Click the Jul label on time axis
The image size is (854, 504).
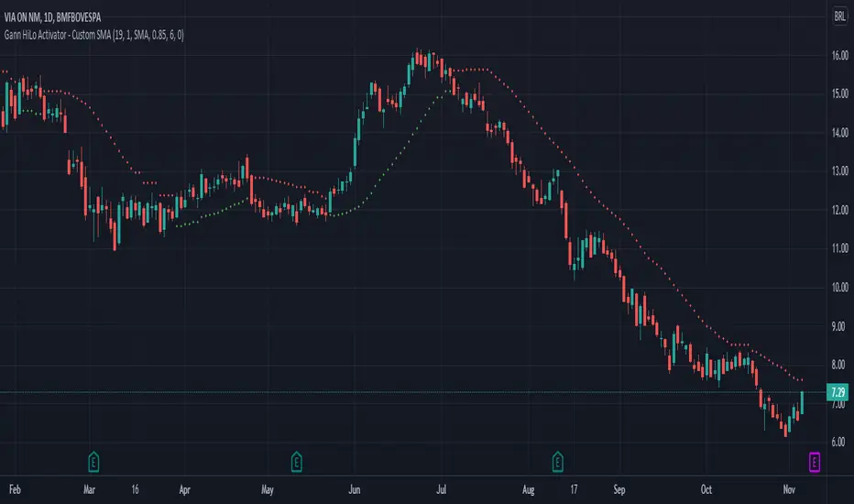pos(441,489)
